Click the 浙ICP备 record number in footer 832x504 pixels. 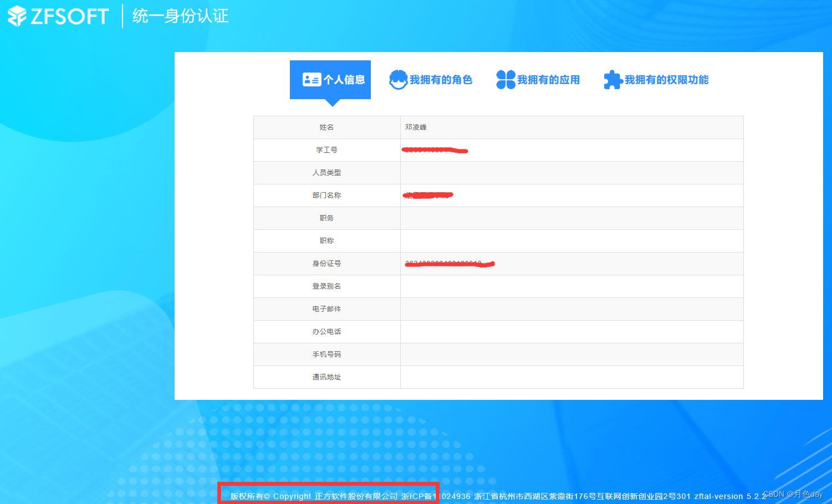pyautogui.click(x=436, y=496)
